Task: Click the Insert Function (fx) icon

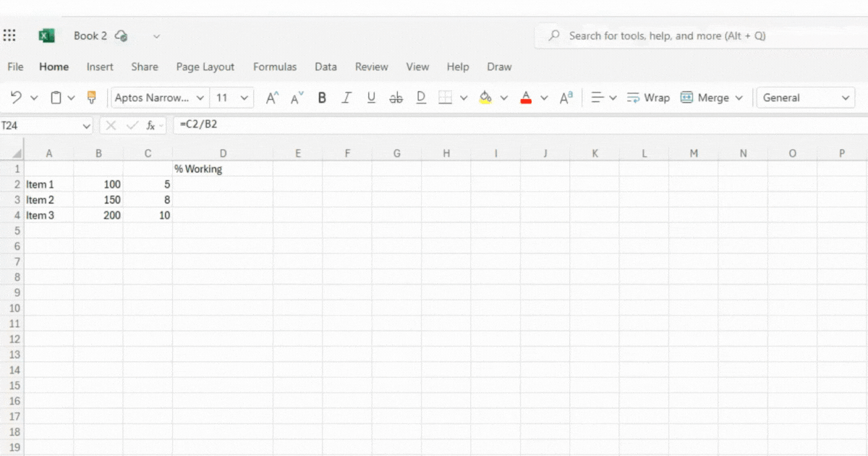Action: pos(150,124)
